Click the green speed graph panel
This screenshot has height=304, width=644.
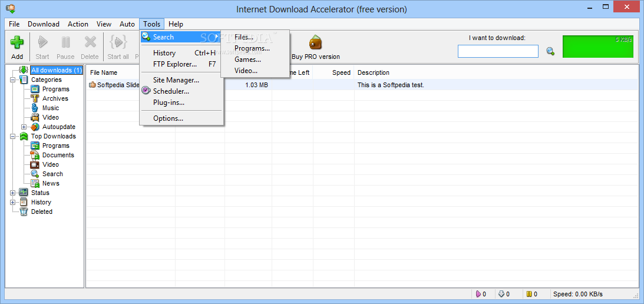point(599,47)
